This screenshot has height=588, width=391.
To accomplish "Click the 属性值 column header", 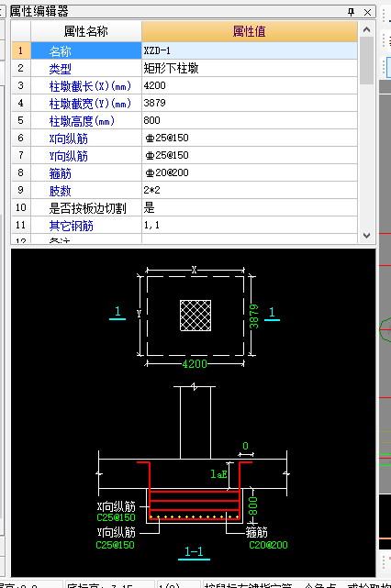I will 250,31.
